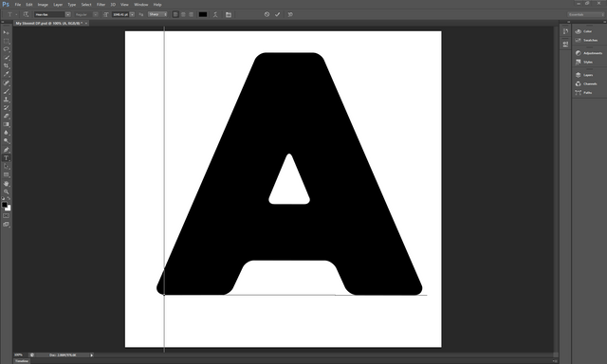The width and height of the screenshot is (607, 364).
Task: Cancel current type edits
Action: click(x=267, y=14)
